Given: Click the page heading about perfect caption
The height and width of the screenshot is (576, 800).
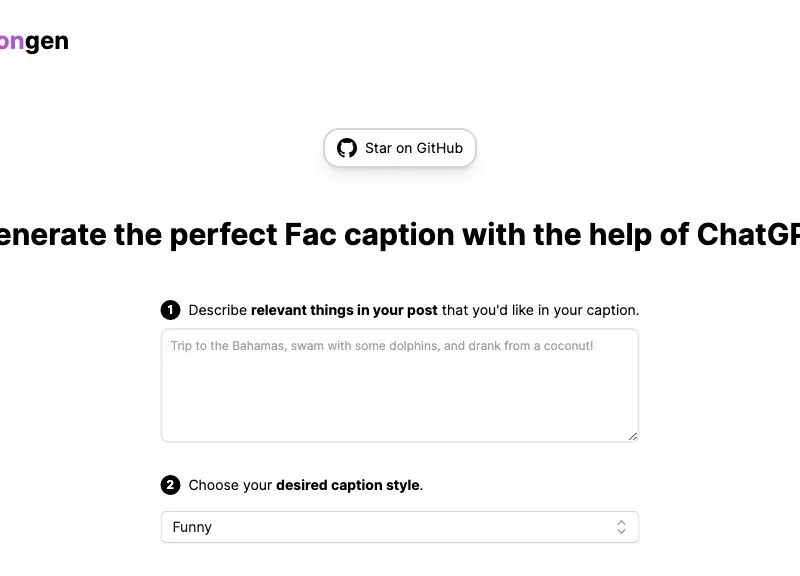Looking at the screenshot, I should [x=400, y=235].
